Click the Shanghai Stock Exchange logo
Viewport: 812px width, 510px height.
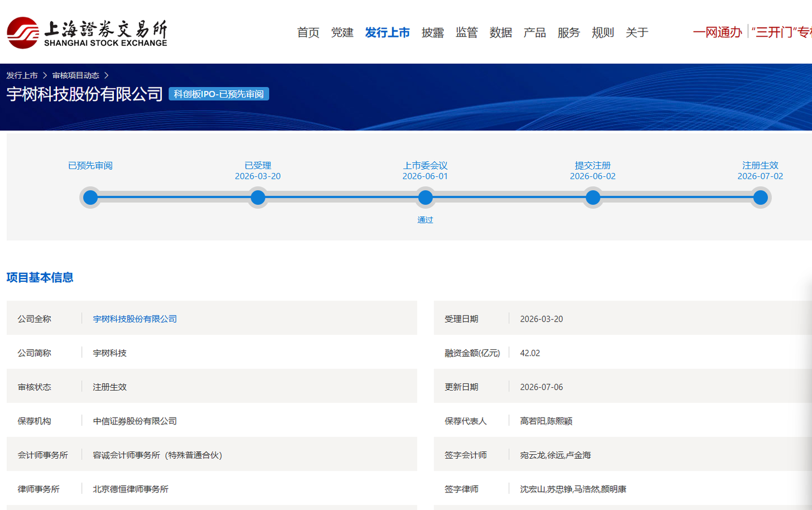pos(87,33)
